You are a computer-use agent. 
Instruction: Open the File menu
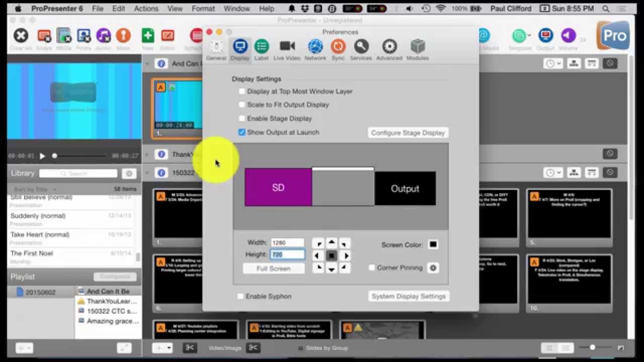coord(98,9)
